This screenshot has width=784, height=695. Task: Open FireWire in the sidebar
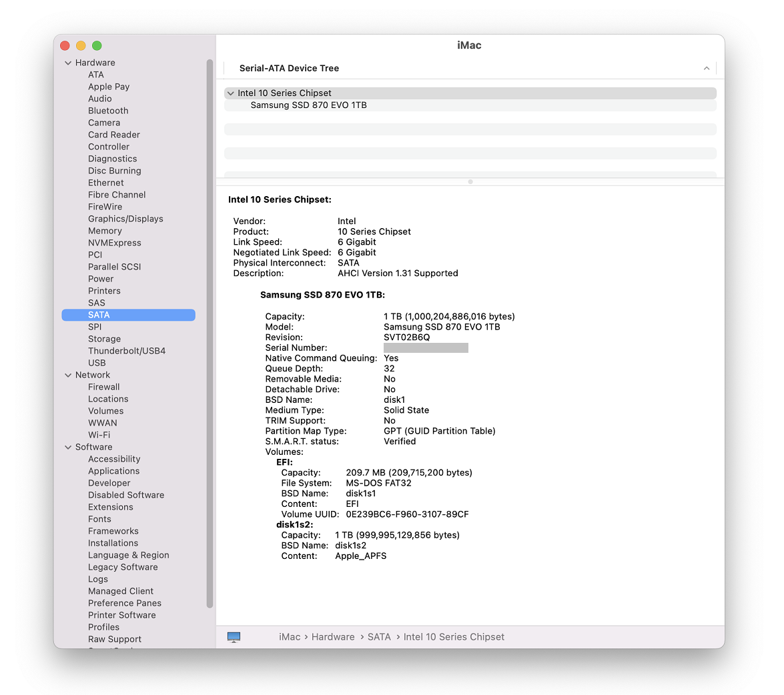(x=105, y=207)
